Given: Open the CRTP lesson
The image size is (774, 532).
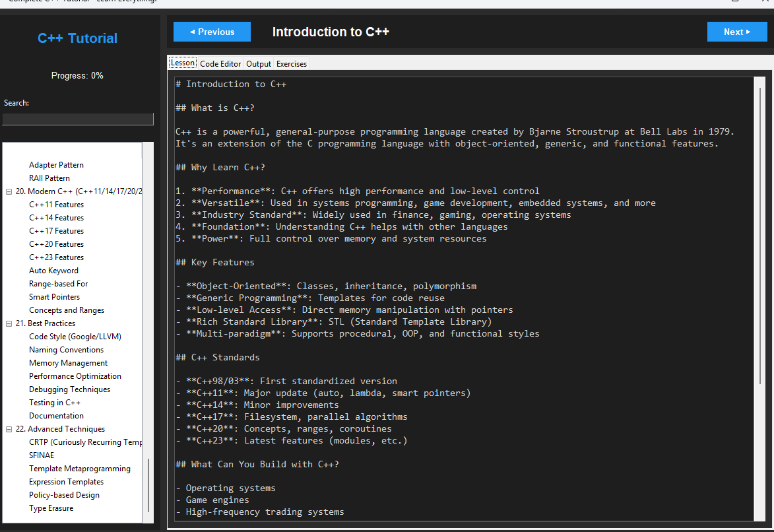Looking at the screenshot, I should 85,442.
